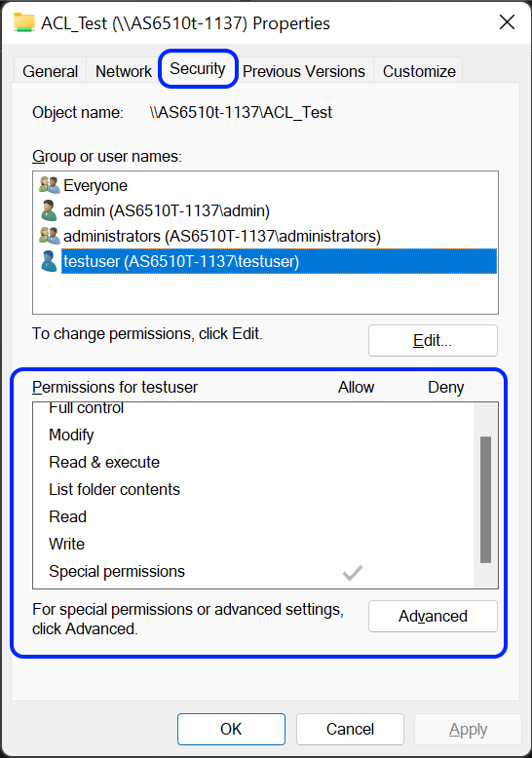Open the Previous Versions tab
This screenshot has height=758, width=532.
click(304, 71)
